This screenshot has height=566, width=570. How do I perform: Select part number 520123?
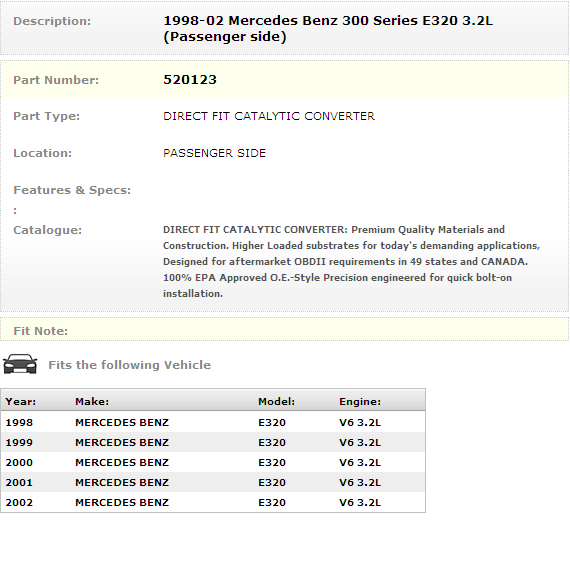(190, 80)
